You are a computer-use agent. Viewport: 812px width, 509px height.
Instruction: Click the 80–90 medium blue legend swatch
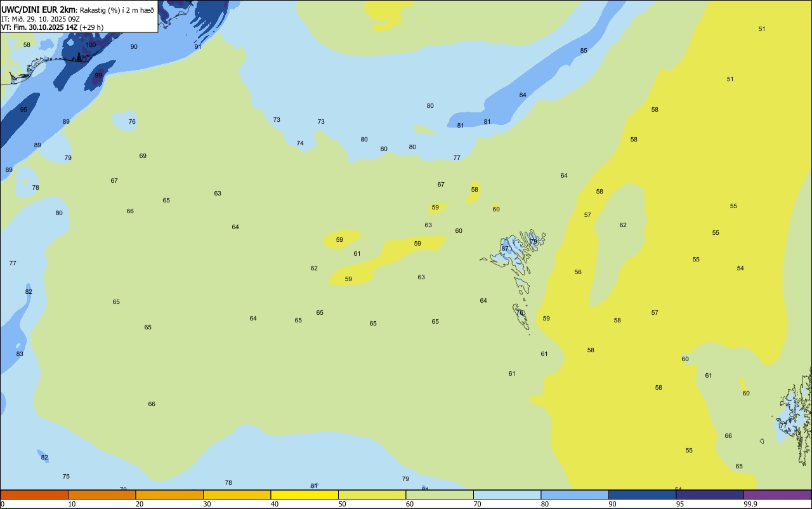point(575,494)
